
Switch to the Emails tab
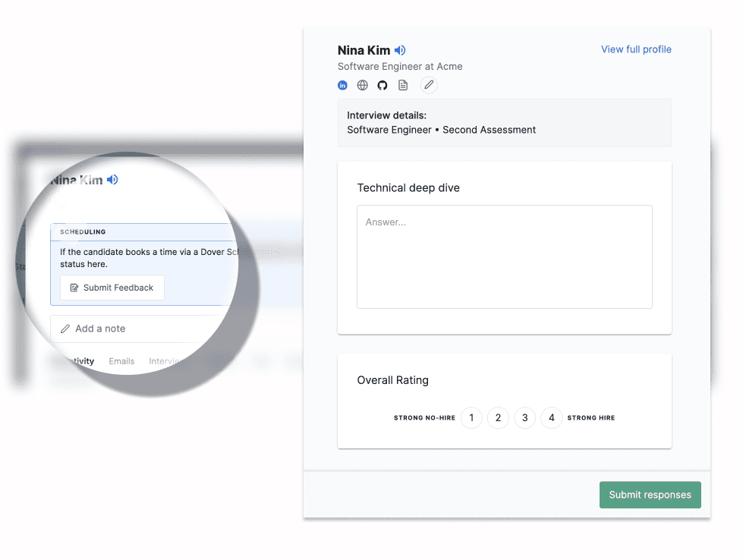click(x=121, y=361)
